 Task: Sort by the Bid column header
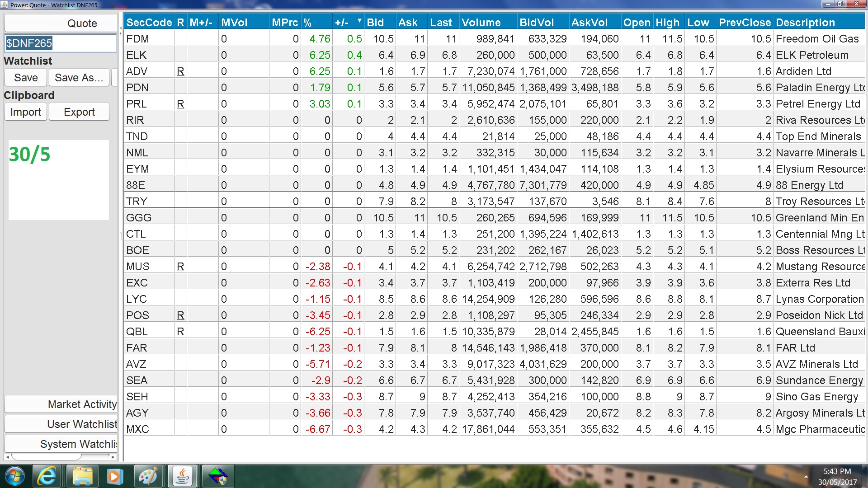[x=380, y=23]
